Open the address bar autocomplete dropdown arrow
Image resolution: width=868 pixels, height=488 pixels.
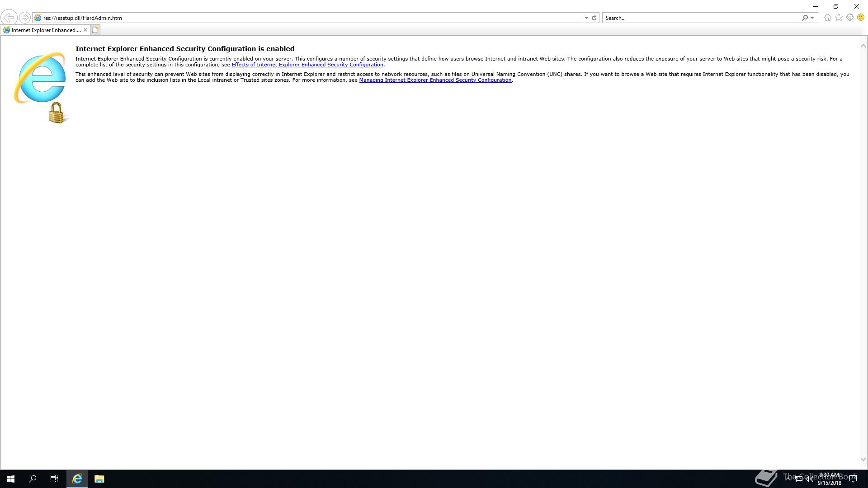pyautogui.click(x=586, y=18)
